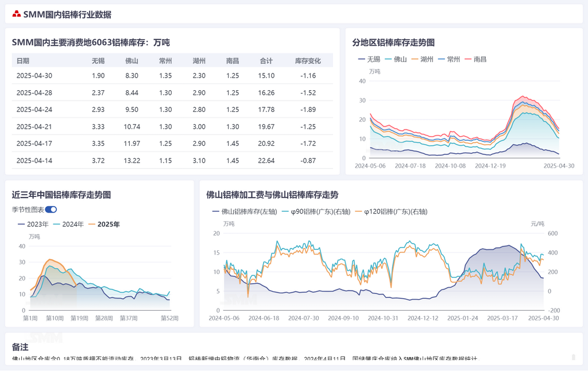Click the 湖州 table column header
This screenshot has width=588, height=371.
pyautogui.click(x=199, y=61)
